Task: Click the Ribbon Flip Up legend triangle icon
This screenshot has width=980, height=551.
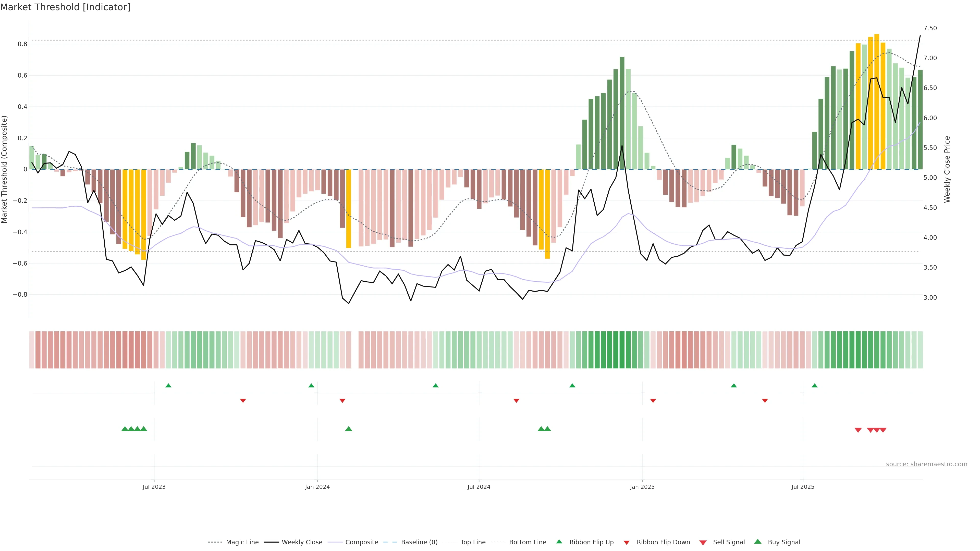Action: tap(559, 542)
